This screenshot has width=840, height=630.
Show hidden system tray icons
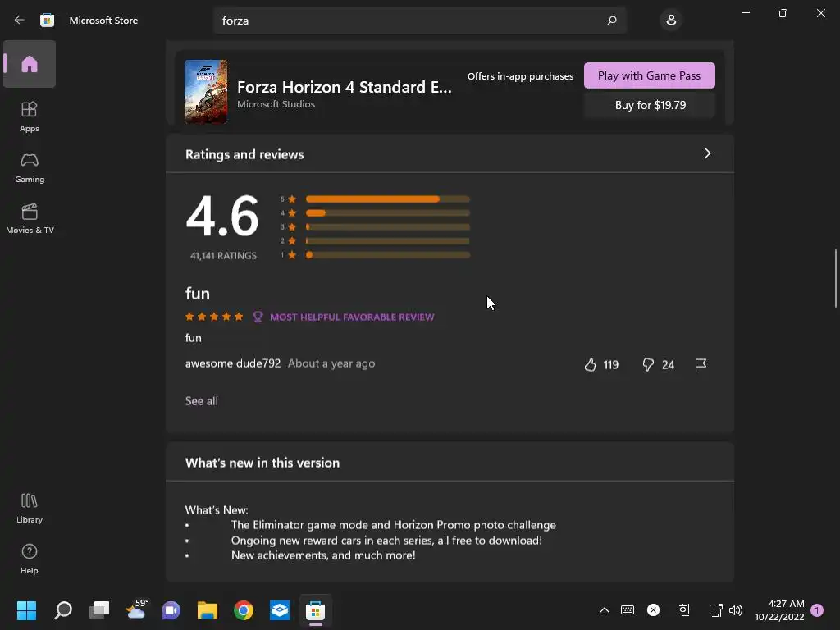[x=605, y=610]
